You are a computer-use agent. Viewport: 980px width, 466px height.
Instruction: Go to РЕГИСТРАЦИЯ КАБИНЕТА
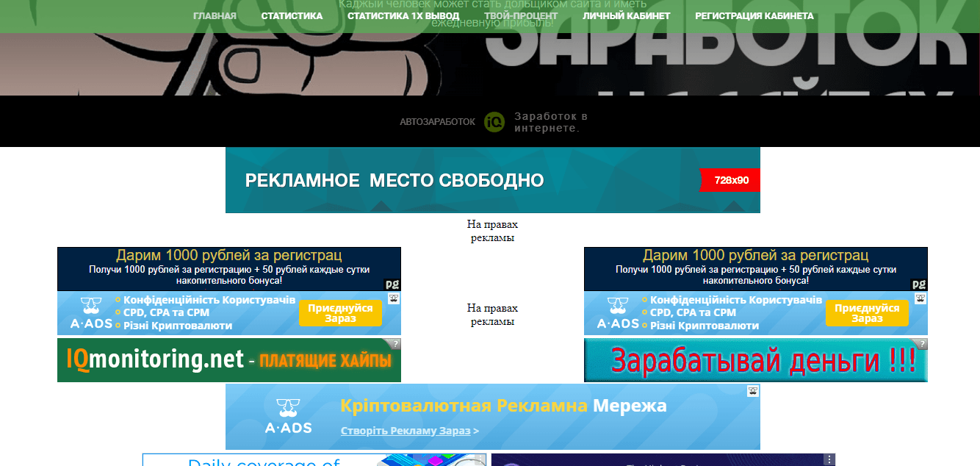[x=754, y=16]
